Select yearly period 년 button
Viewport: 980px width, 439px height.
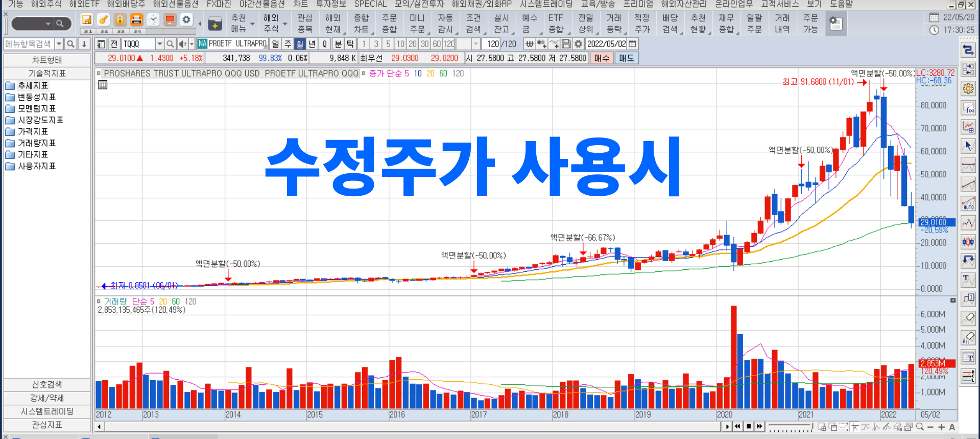[x=312, y=44]
